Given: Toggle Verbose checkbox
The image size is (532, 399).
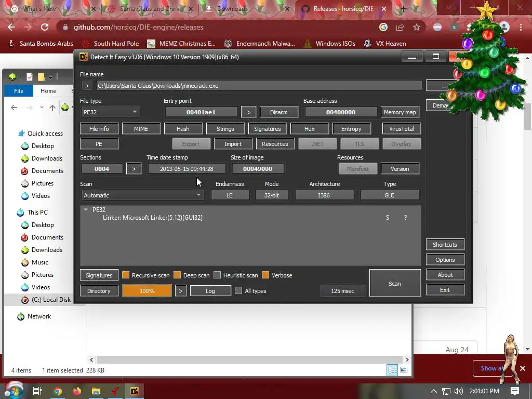Looking at the screenshot, I should click(265, 275).
